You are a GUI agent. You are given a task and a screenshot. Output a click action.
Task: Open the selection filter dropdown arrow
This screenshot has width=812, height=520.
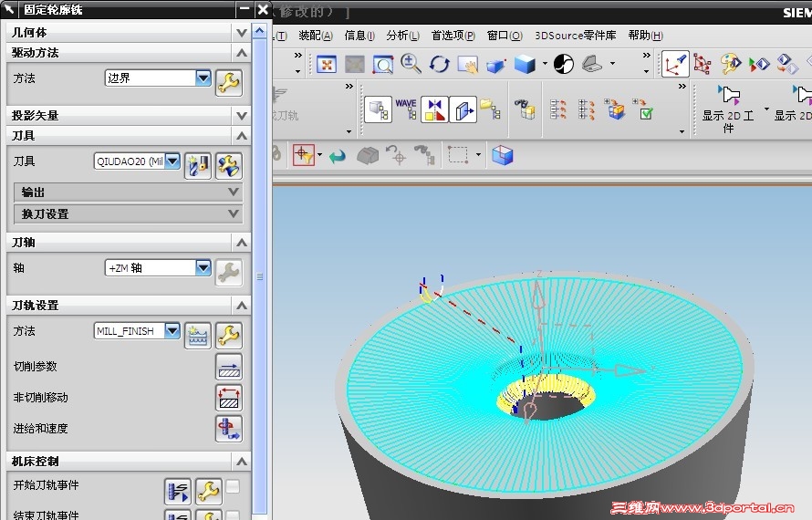point(320,155)
